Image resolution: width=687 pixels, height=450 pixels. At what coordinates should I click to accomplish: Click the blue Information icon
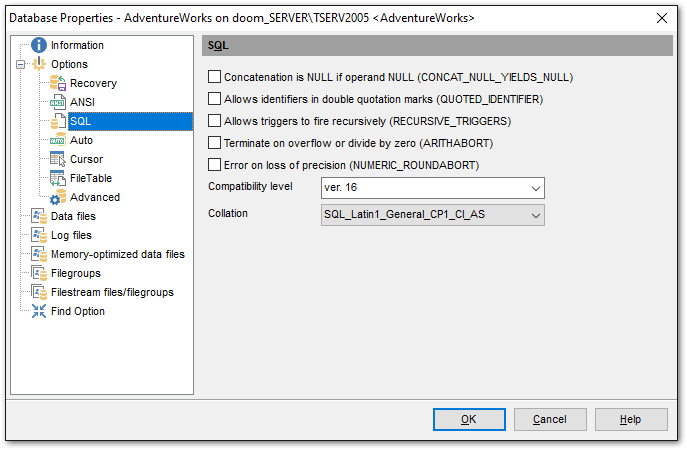click(39, 45)
